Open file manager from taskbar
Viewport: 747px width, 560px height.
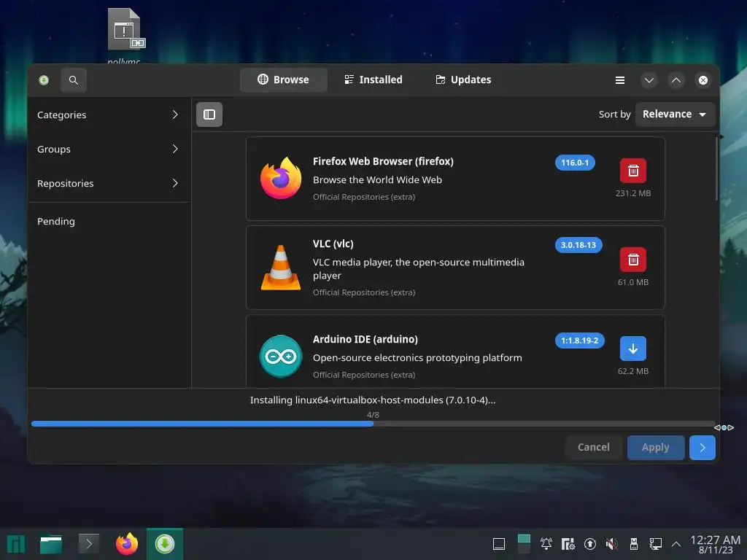pyautogui.click(x=51, y=544)
